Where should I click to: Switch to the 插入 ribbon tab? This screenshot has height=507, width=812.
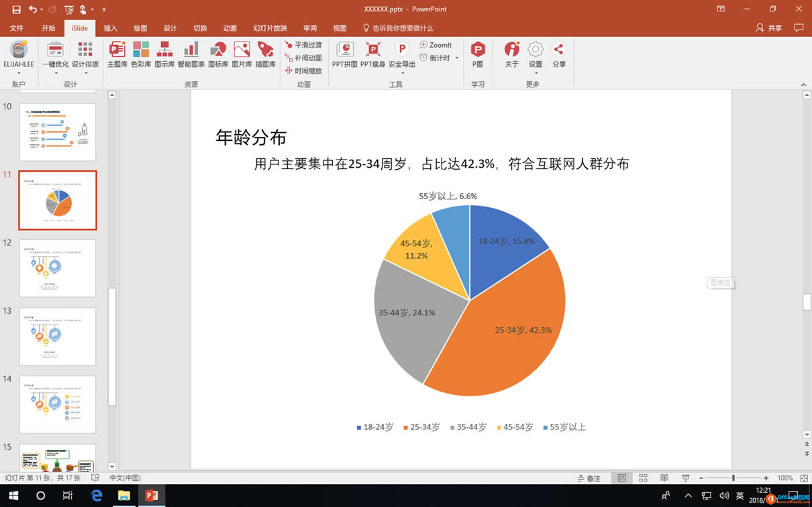click(x=109, y=28)
